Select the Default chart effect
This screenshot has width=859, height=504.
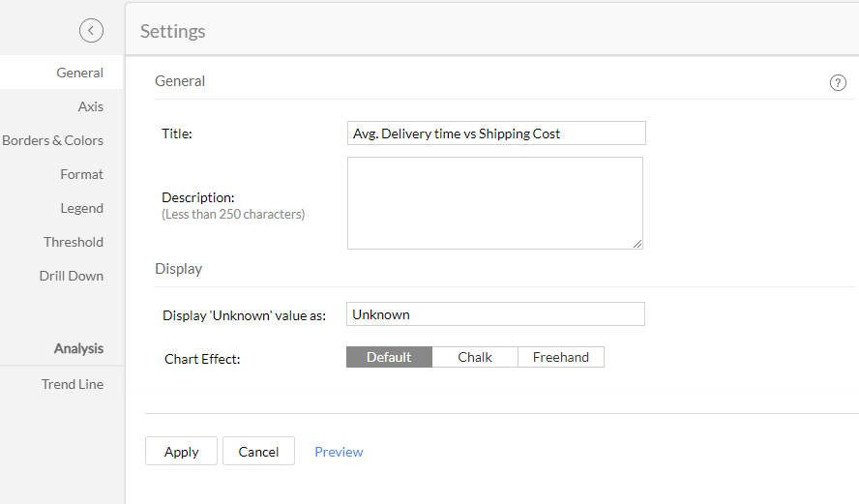[x=389, y=357]
